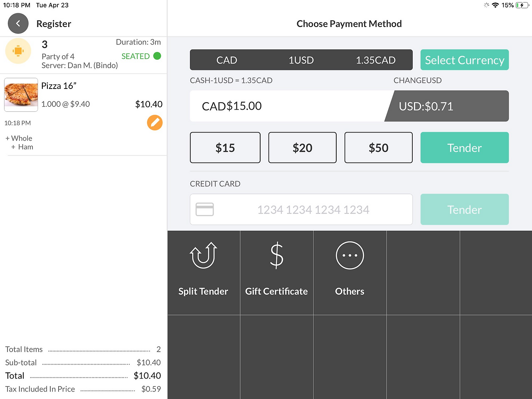532x399 pixels.
Task: Check battery status indicator
Action: point(522,5)
